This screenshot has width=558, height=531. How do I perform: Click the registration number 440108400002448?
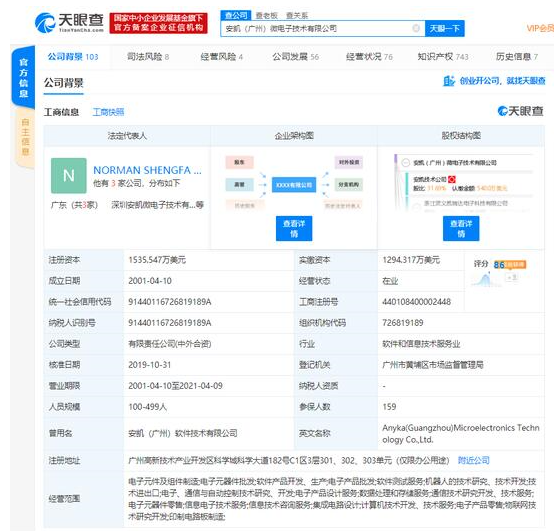tap(416, 302)
